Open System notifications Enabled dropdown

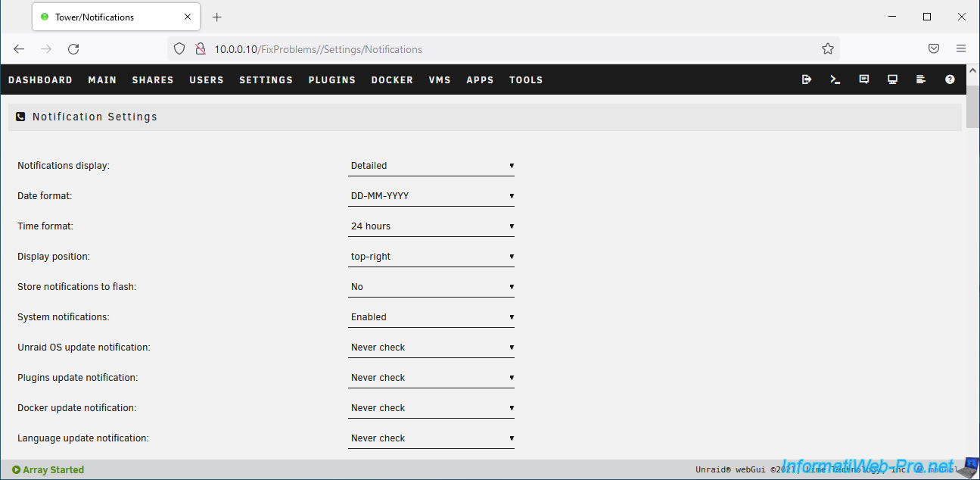431,317
